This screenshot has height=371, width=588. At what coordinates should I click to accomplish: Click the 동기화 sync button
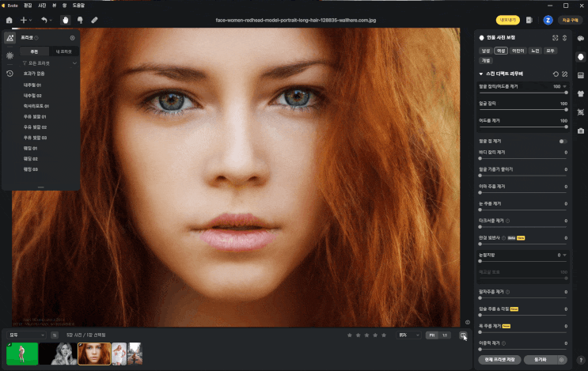[x=540, y=360]
